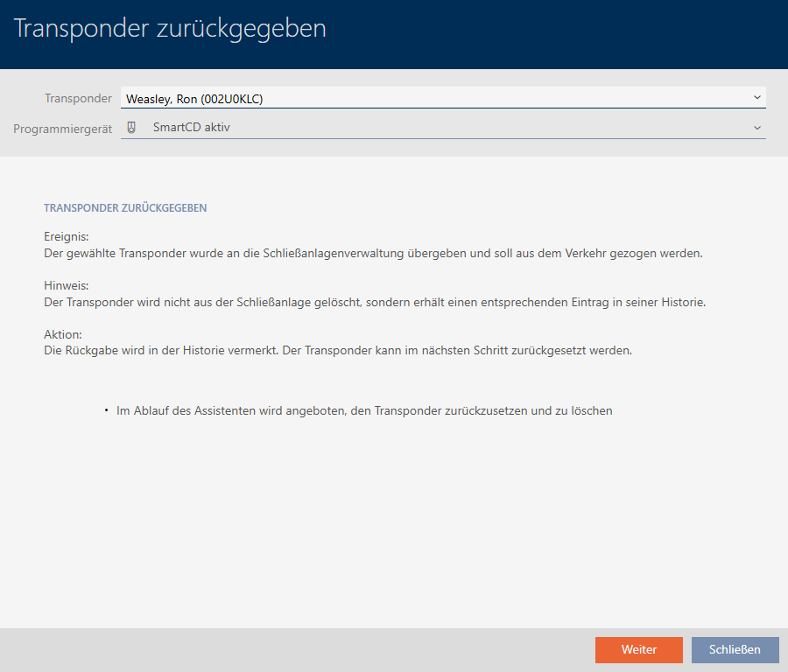Click the 'SmartCD aktiv' device field
Screen dimensions: 788x672
pos(438,128)
